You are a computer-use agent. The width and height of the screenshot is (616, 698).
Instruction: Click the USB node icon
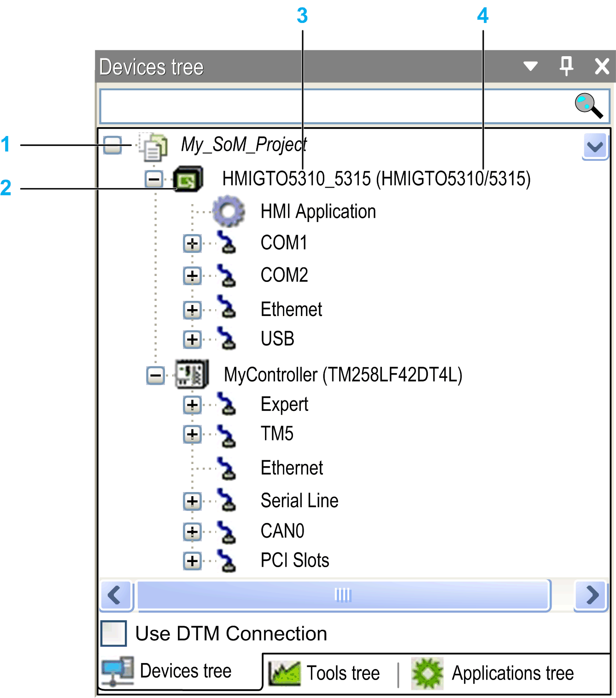point(226,338)
